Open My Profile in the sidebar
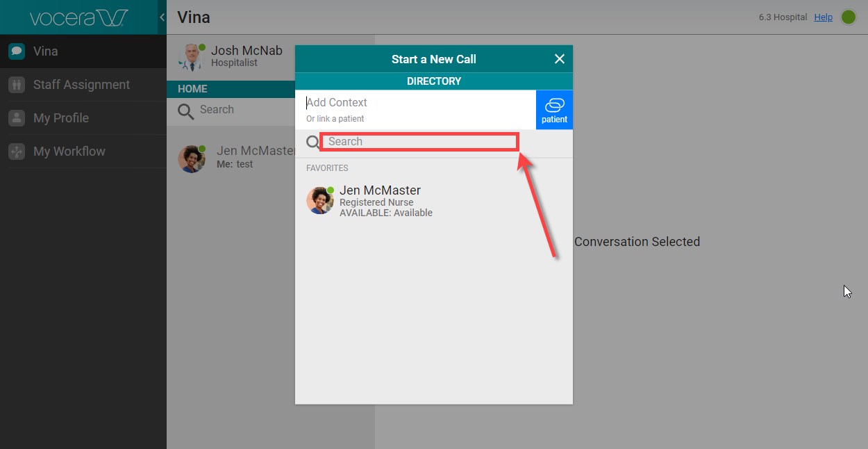 click(83, 118)
